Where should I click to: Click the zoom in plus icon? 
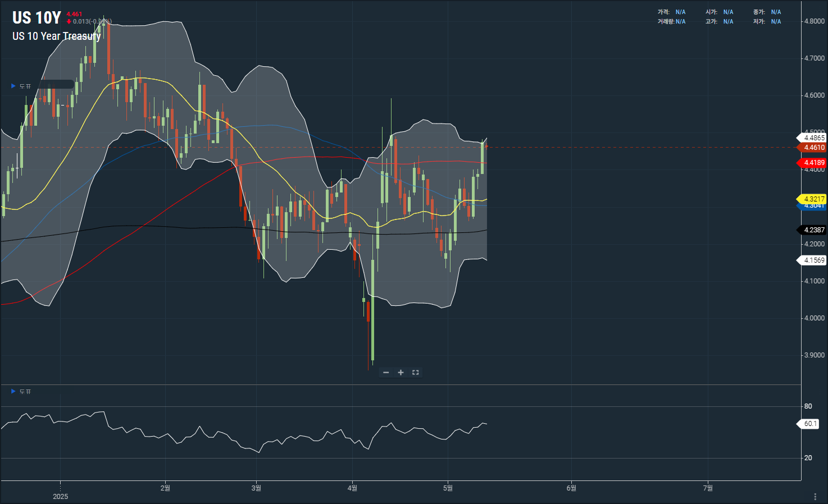pyautogui.click(x=401, y=373)
